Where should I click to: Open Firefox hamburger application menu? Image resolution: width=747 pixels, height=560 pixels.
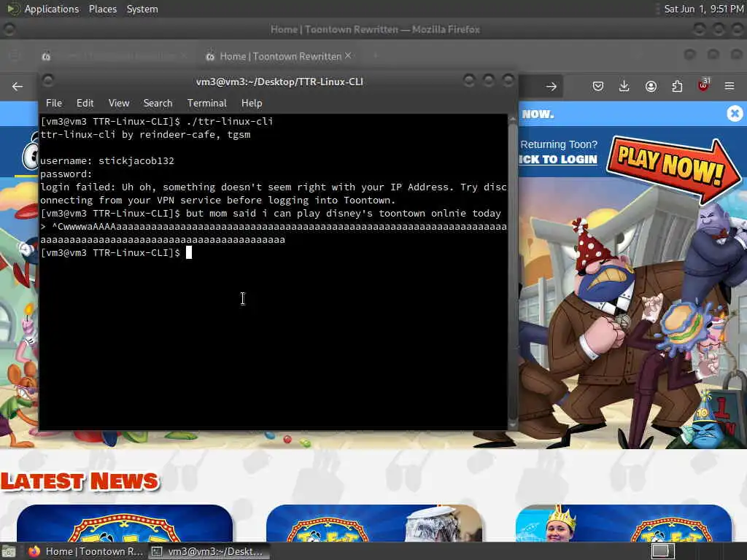point(729,86)
